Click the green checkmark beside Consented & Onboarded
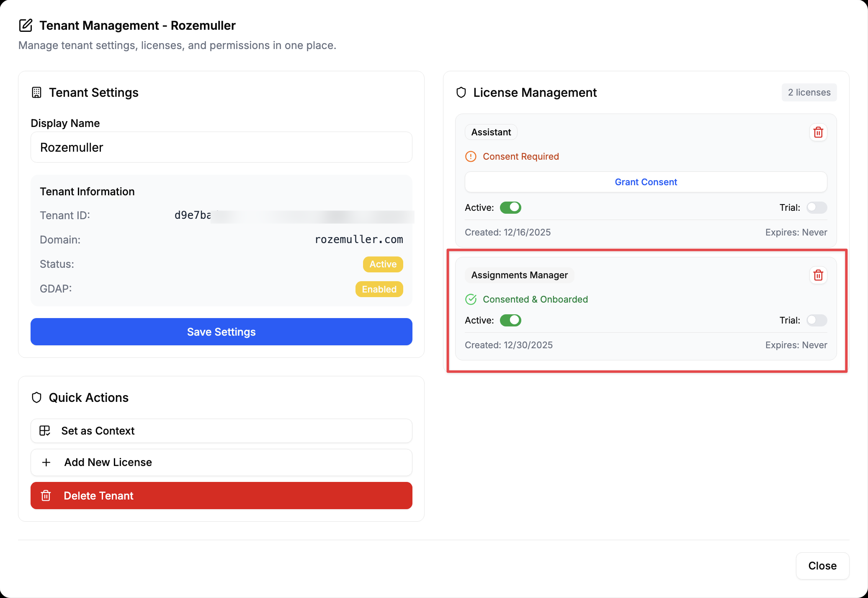This screenshot has height=598, width=868. 471,299
